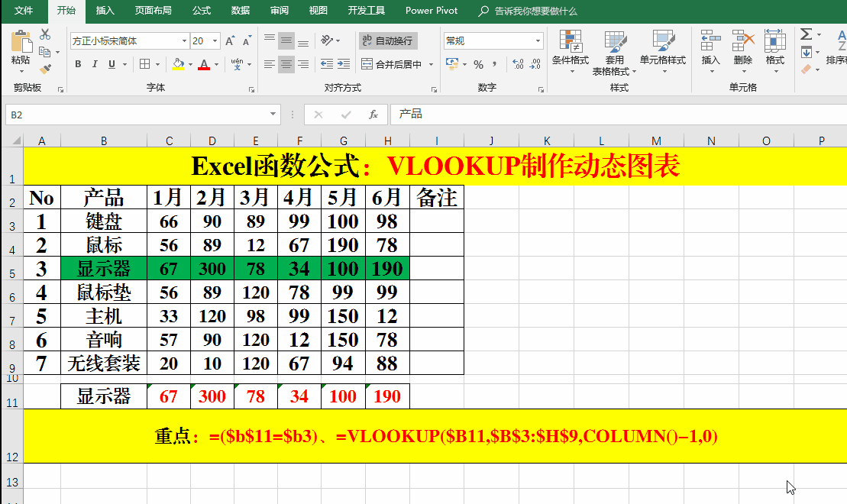The image size is (847, 504).
Task: Click the Cut scissors icon
Action: point(45,34)
